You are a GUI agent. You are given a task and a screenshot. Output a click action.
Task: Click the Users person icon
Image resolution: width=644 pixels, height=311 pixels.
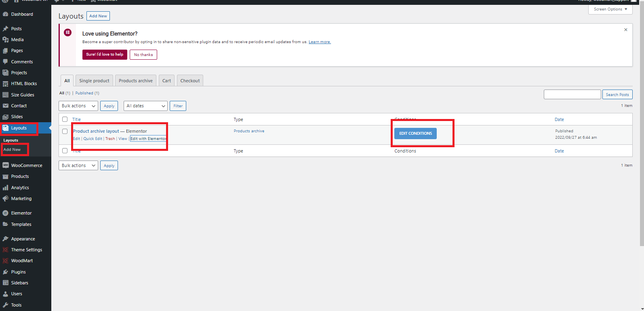tap(6, 294)
